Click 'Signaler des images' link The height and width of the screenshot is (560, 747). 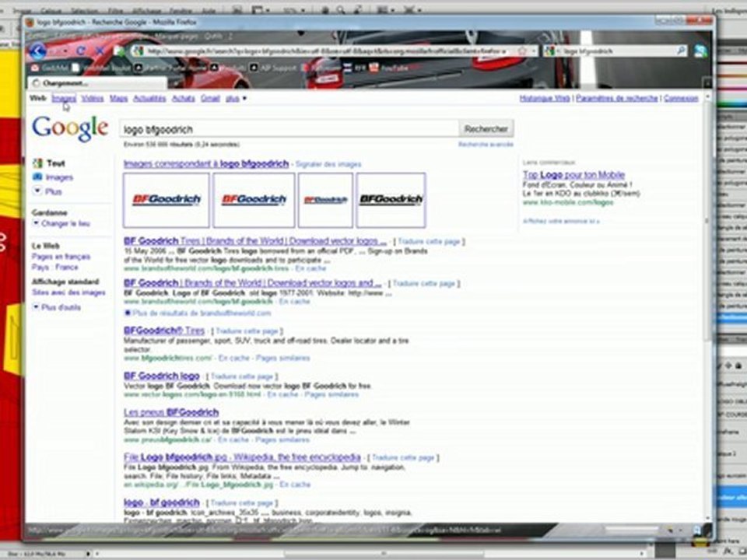click(328, 164)
